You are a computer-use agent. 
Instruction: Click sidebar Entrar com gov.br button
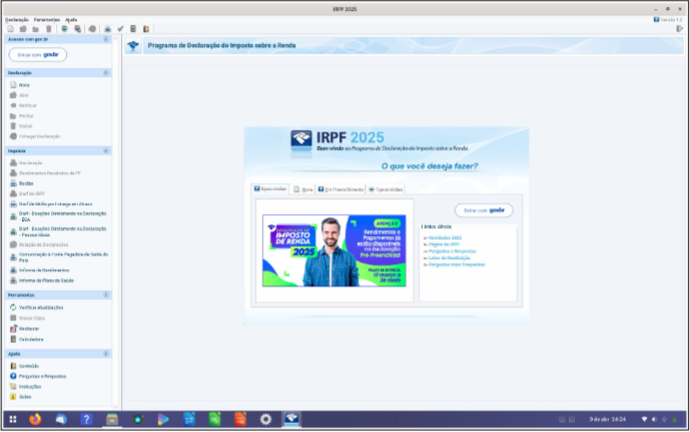[x=38, y=55]
